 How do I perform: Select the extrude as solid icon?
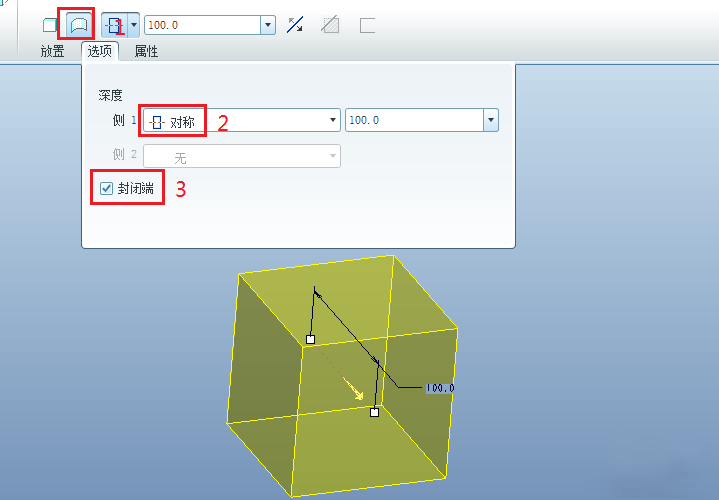pyautogui.click(x=50, y=25)
